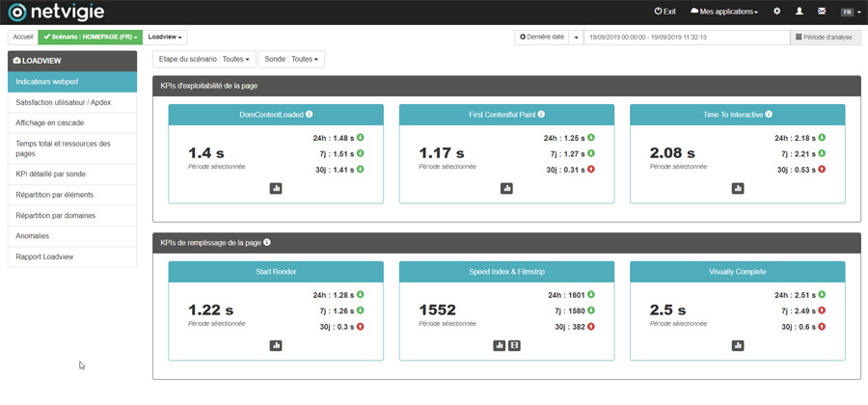Click First Contentful Paint 30j red arrow
Image resolution: width=868 pixels, height=405 pixels.
(590, 170)
